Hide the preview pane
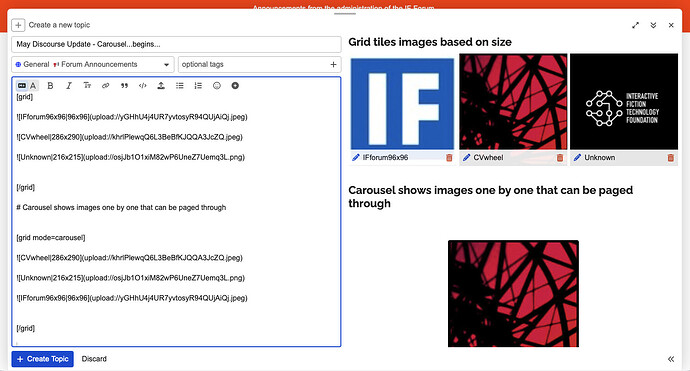Image resolution: width=690 pixels, height=371 pixels. (x=671, y=359)
